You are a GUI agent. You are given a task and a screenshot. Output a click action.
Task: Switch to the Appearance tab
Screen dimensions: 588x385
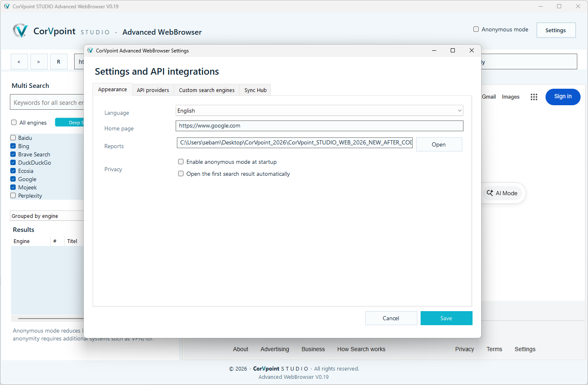pyautogui.click(x=113, y=90)
